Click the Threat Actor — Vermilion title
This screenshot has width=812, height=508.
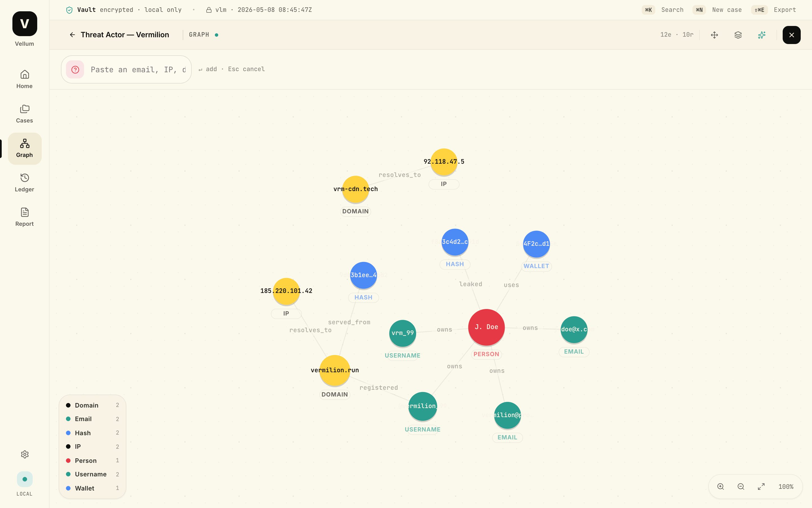click(x=125, y=35)
